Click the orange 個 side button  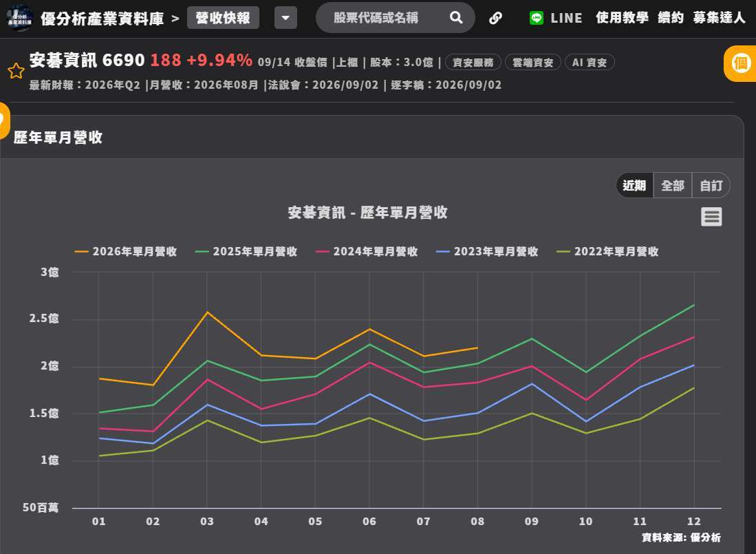click(x=741, y=63)
